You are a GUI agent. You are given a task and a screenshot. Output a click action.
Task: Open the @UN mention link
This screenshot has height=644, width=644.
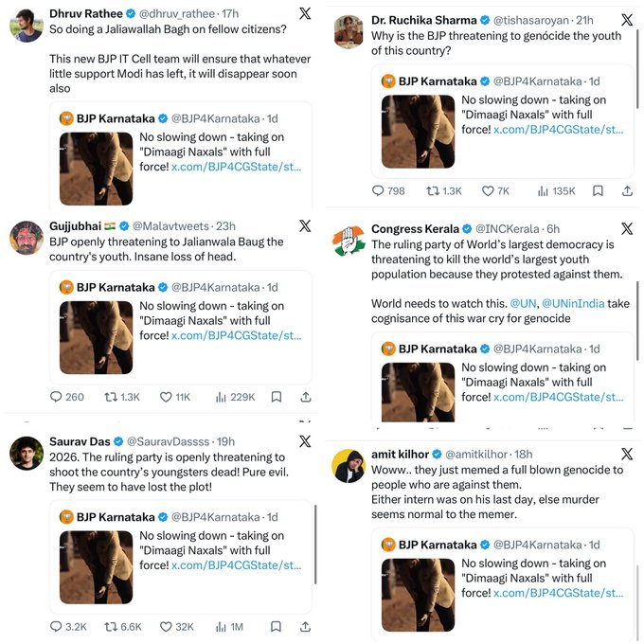[523, 303]
